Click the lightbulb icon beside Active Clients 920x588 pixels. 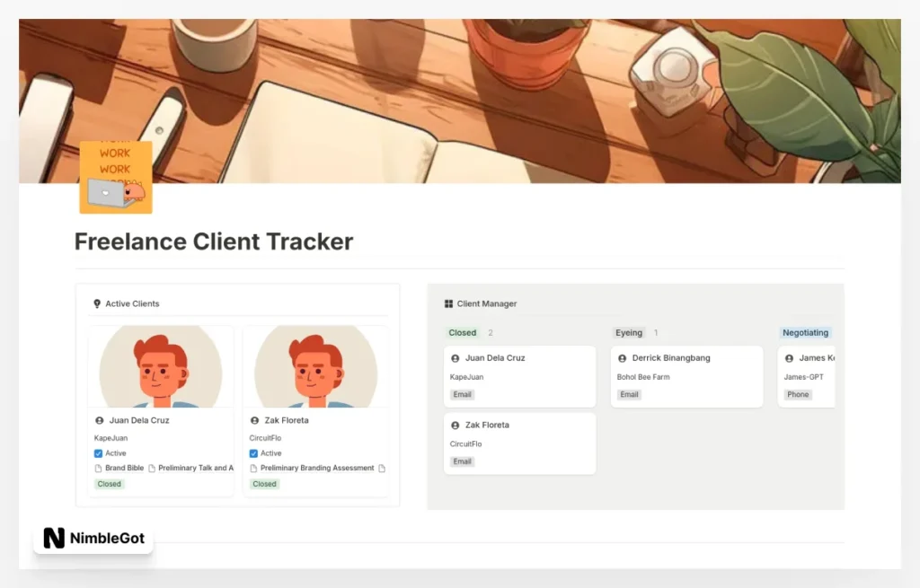point(96,303)
